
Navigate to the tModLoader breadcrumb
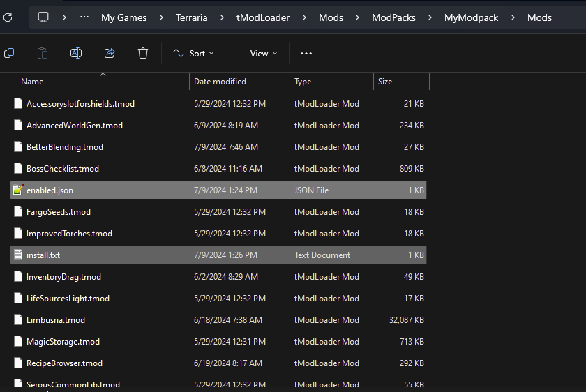tap(263, 17)
